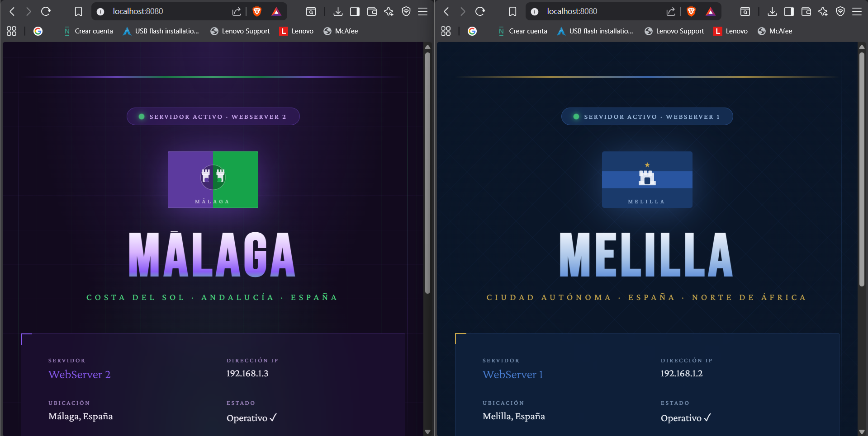Click the WebServer 2 server name text
This screenshot has height=436, width=868.
80,375
